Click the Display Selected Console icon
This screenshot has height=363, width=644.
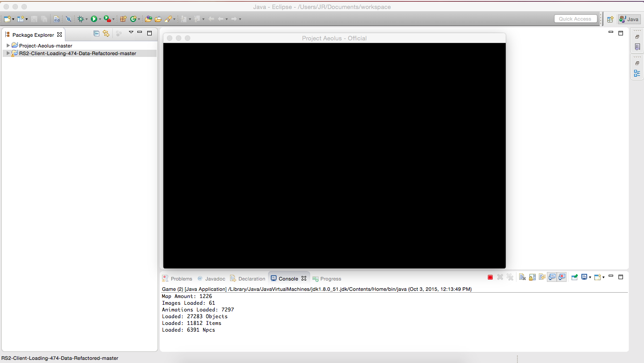pos(584,277)
